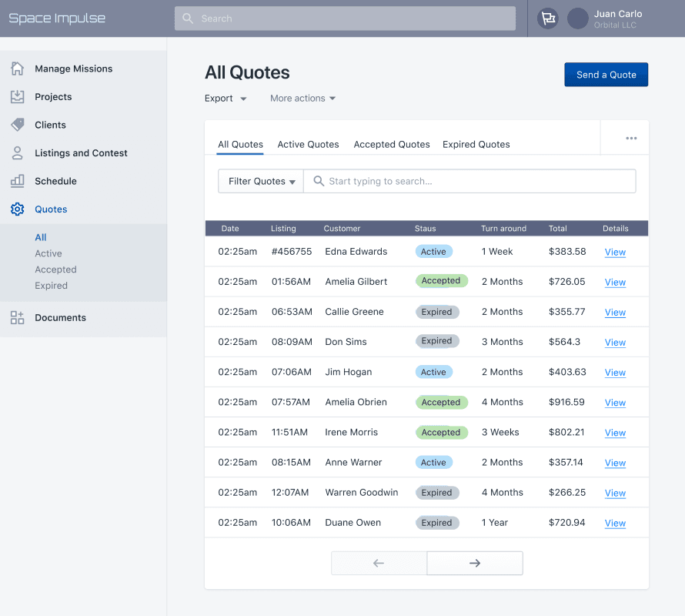
Task: Open View link for Edna Edwards
Action: (615, 253)
